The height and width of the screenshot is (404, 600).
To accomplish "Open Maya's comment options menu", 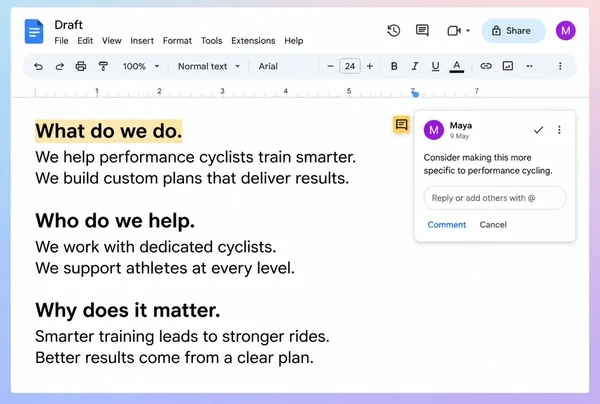I will (x=559, y=130).
